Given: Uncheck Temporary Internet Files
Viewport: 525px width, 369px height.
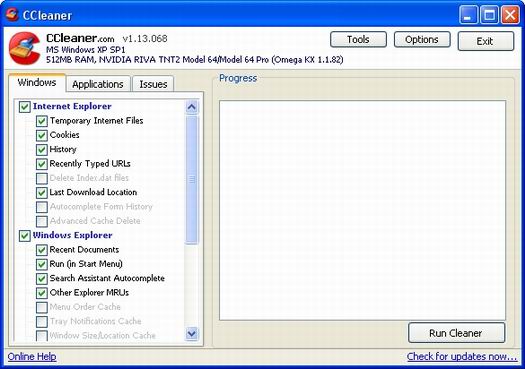Looking at the screenshot, I should pos(42,121).
